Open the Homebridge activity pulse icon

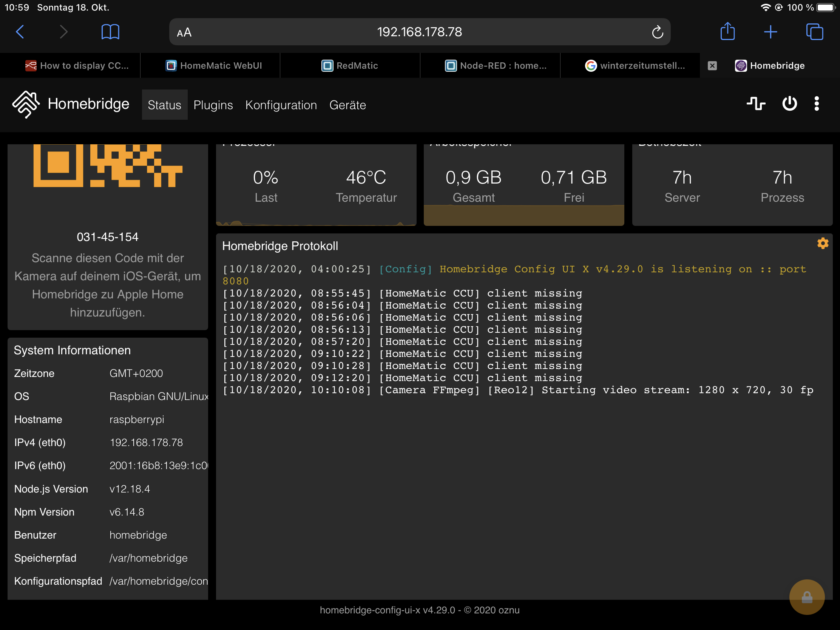pos(756,103)
